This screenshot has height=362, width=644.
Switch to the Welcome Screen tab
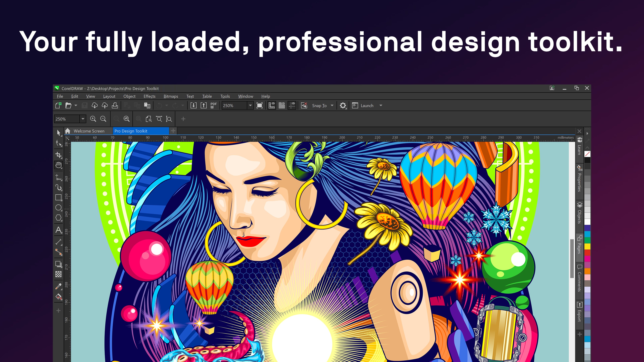click(89, 131)
